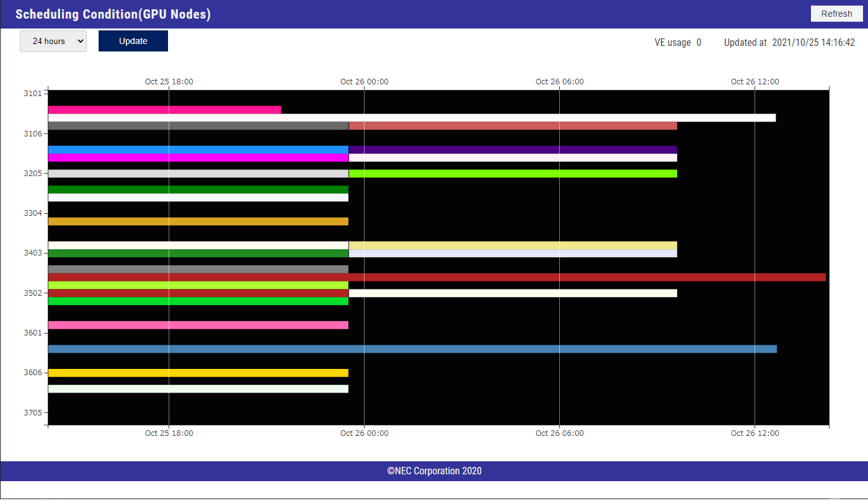Click the salmon-red bar above row 3106
868x501 pixels.
513,126
